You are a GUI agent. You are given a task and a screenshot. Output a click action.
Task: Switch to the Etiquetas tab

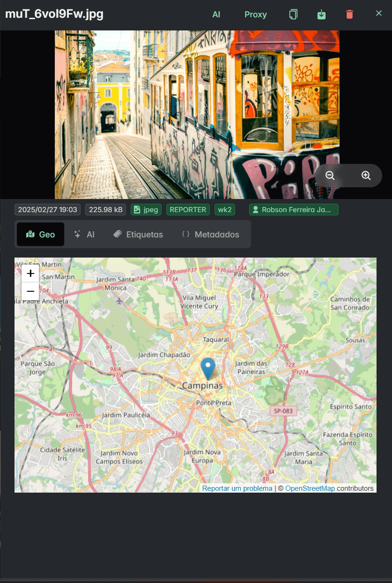[x=138, y=234]
